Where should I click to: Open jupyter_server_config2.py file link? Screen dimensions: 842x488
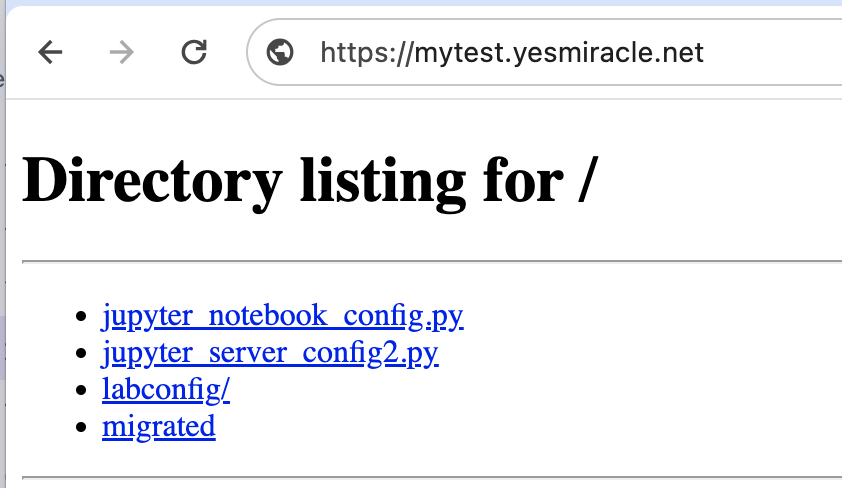[x=270, y=353]
